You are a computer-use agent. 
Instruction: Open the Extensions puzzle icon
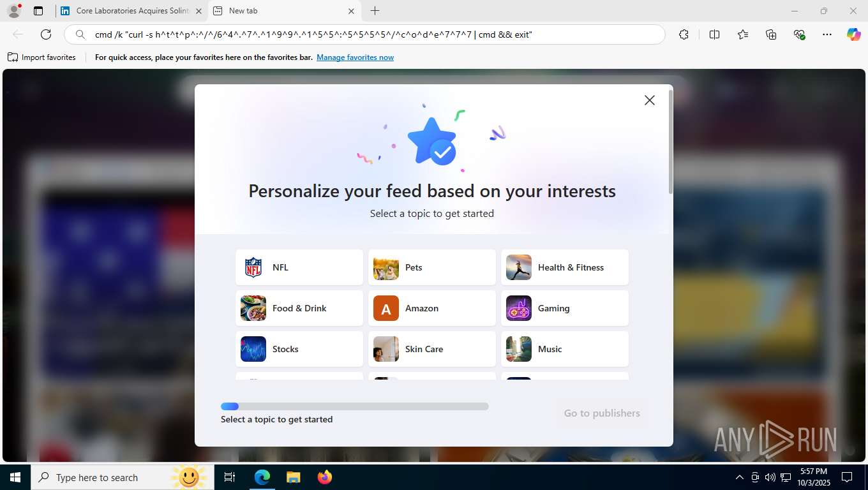(x=684, y=34)
